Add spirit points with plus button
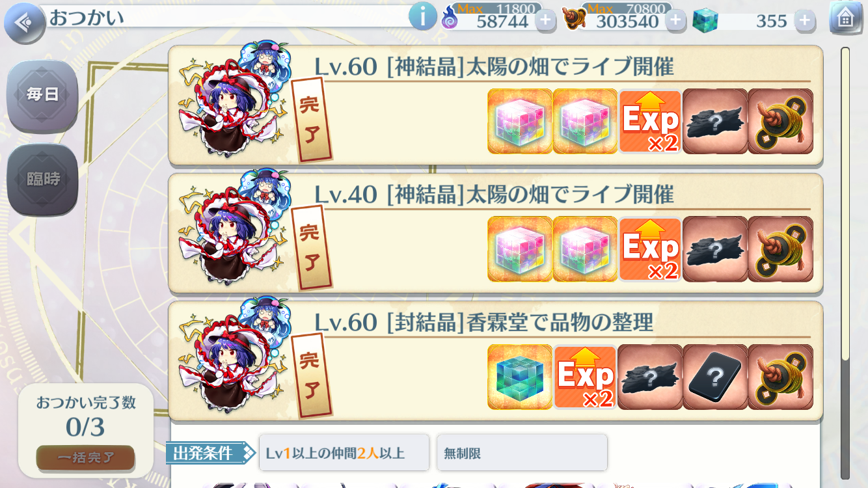This screenshot has width=868, height=488. (x=545, y=21)
